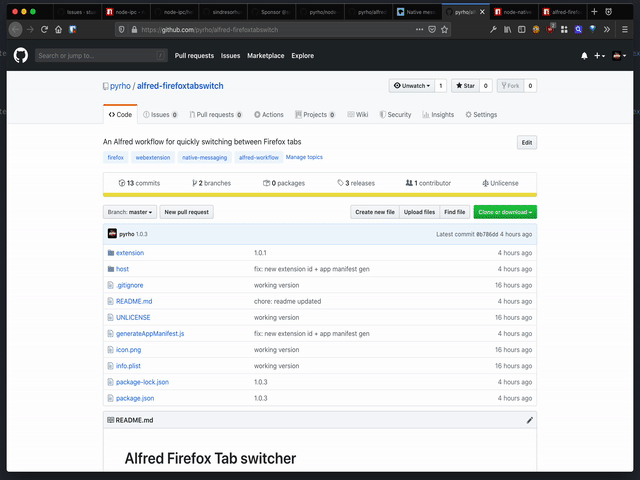
Task: Open the info.plist file
Action: tap(128, 366)
